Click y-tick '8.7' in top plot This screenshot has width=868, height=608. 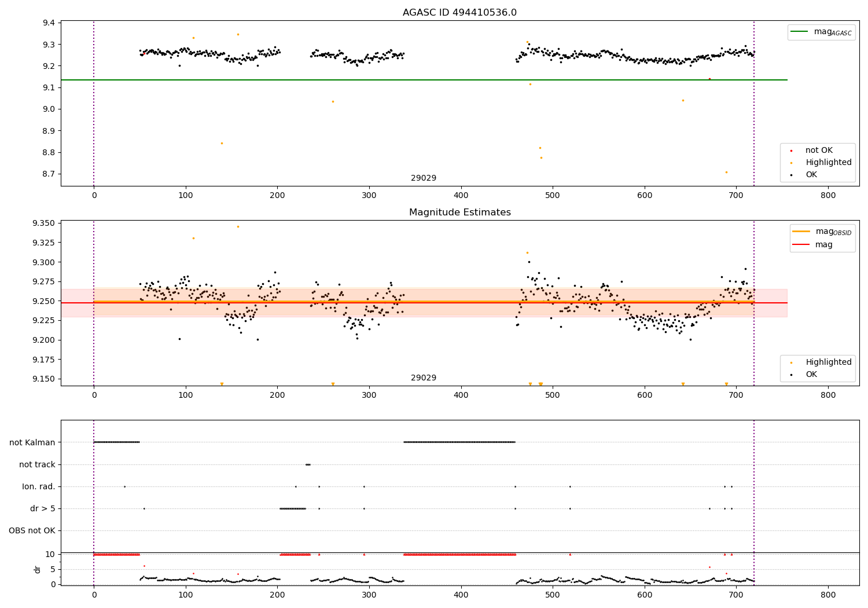tap(49, 174)
